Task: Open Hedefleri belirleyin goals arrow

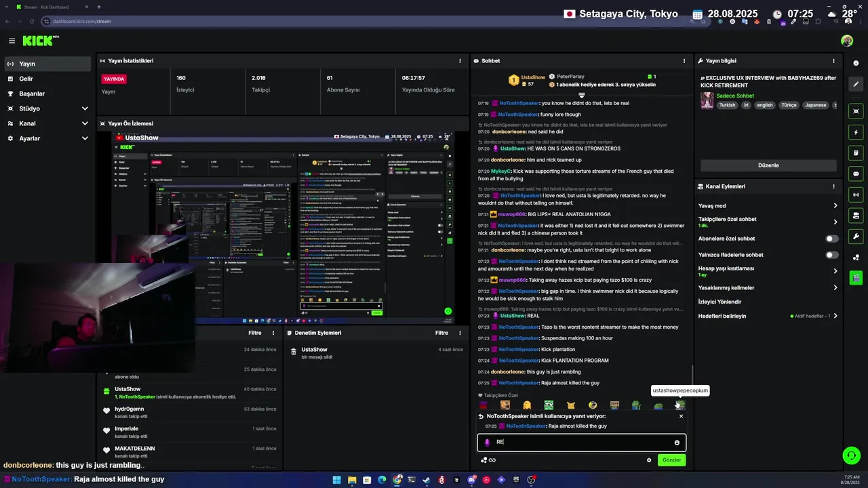Action: pyautogui.click(x=835, y=316)
